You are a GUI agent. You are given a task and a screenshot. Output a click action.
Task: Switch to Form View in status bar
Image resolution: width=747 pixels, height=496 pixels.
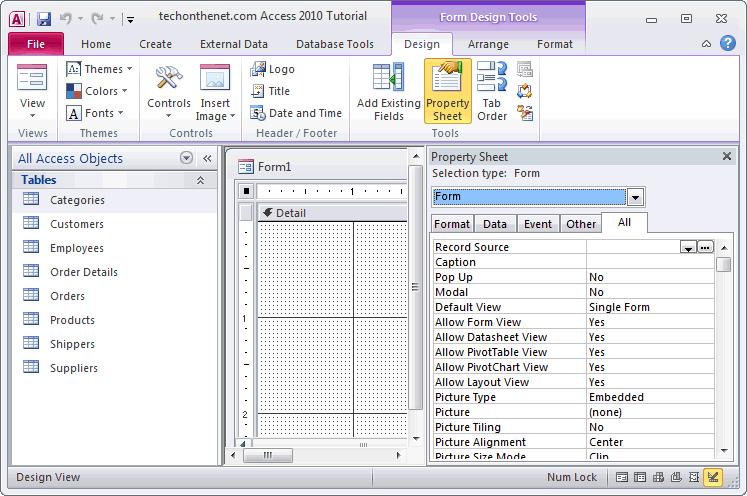tap(622, 478)
